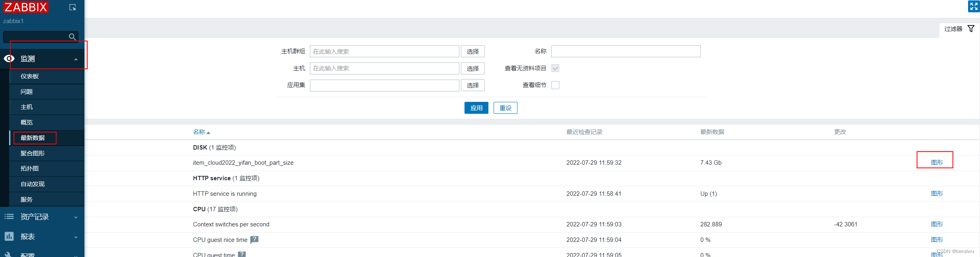Viewport: 980px width, 257px height.
Task: Open help icon for CPU guest time
Action: pos(242,254)
